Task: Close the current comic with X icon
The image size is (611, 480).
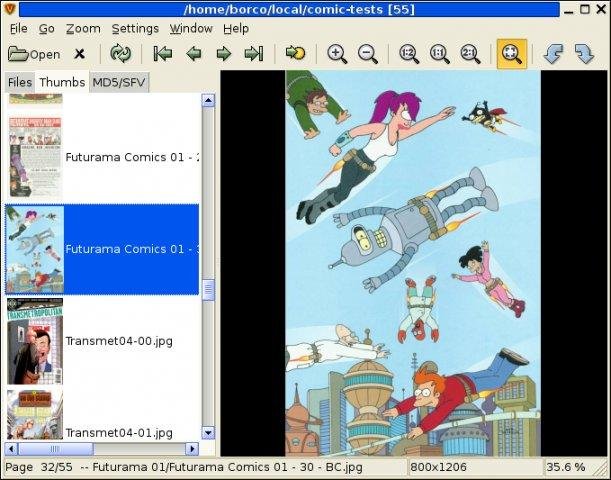Action: coord(79,54)
